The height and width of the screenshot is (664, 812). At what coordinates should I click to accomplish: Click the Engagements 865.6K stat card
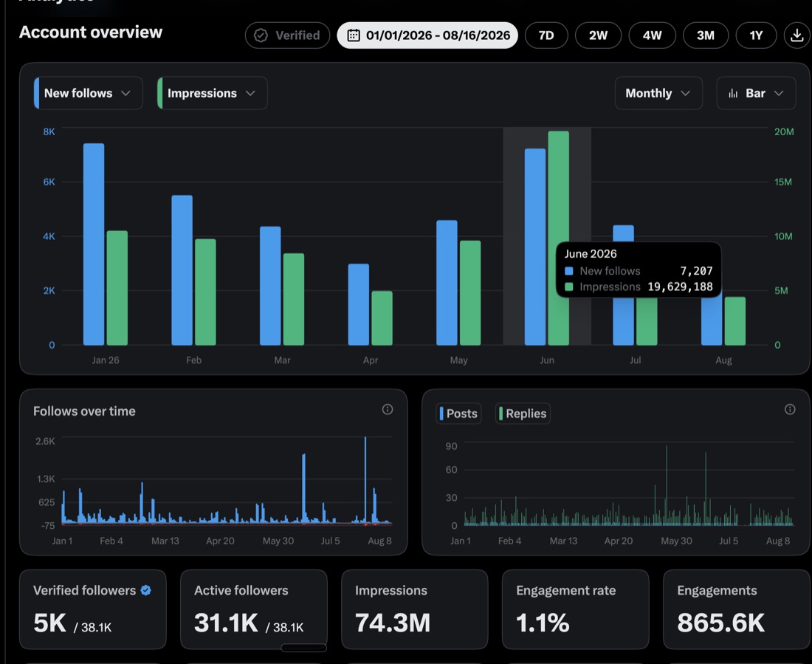pos(737,609)
